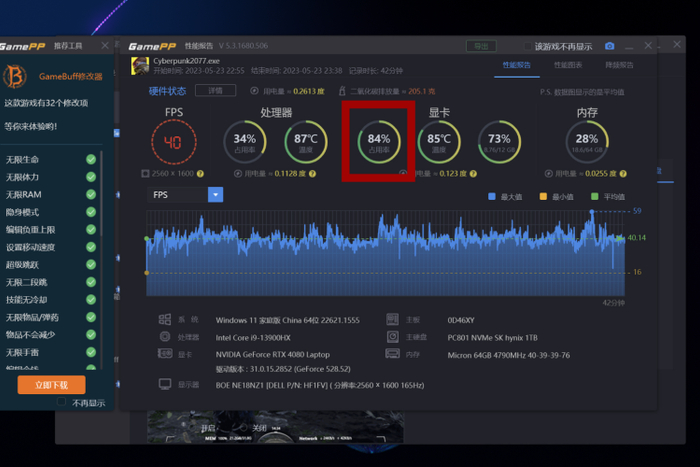Click the green 平均值 legend swatch
This screenshot has height=467, width=700.
point(595,196)
